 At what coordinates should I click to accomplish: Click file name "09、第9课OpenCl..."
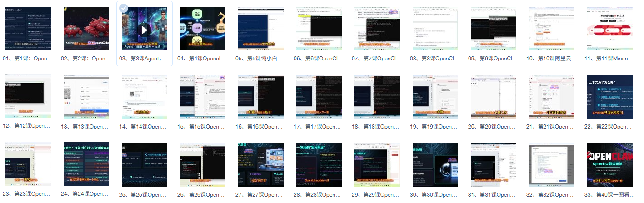pyautogui.click(x=494, y=59)
